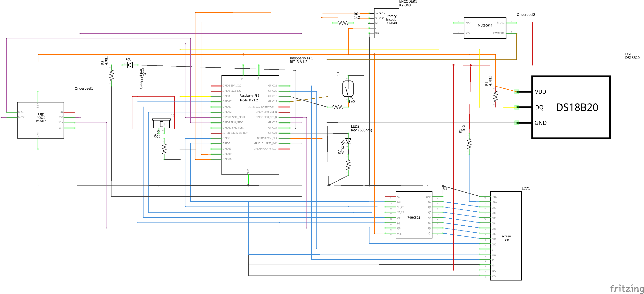Click the GPIO27 pin label

pos(227,107)
